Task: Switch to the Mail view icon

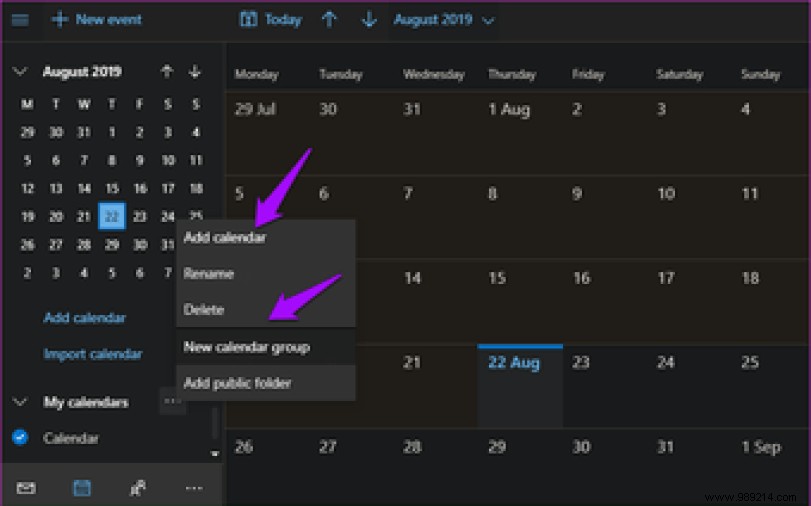Action: 26,487
